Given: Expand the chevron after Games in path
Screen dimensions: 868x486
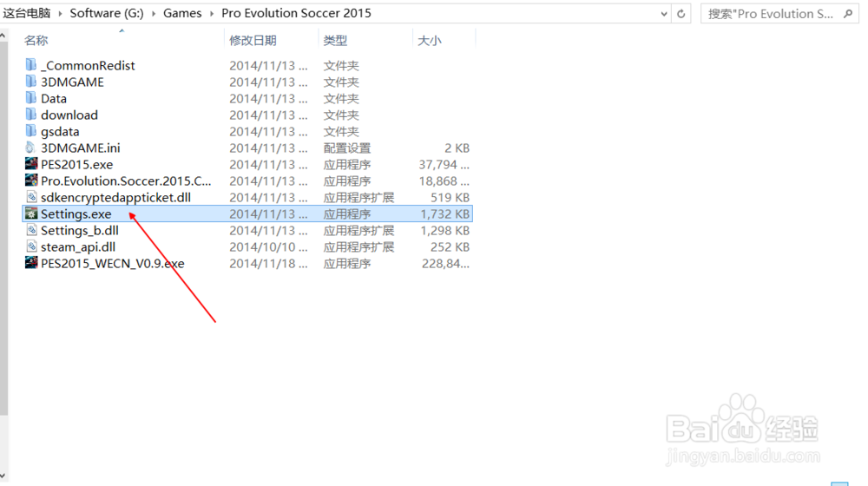Looking at the screenshot, I should pyautogui.click(x=212, y=13).
